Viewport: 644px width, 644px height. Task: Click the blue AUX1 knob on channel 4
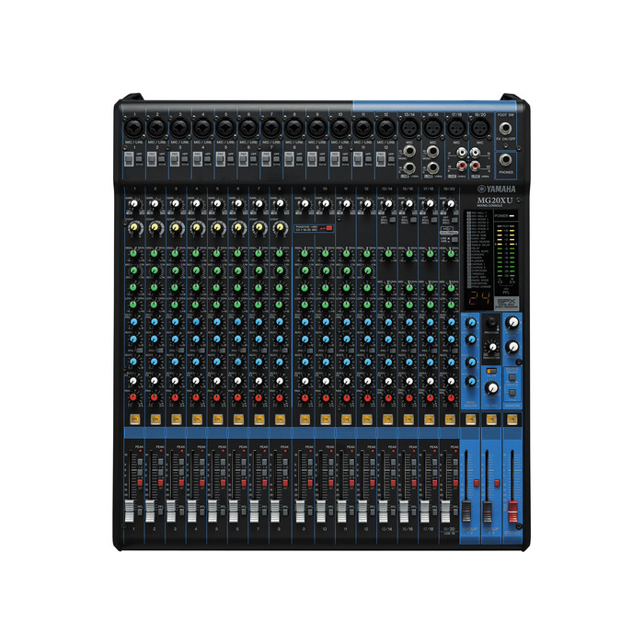pos(196,322)
